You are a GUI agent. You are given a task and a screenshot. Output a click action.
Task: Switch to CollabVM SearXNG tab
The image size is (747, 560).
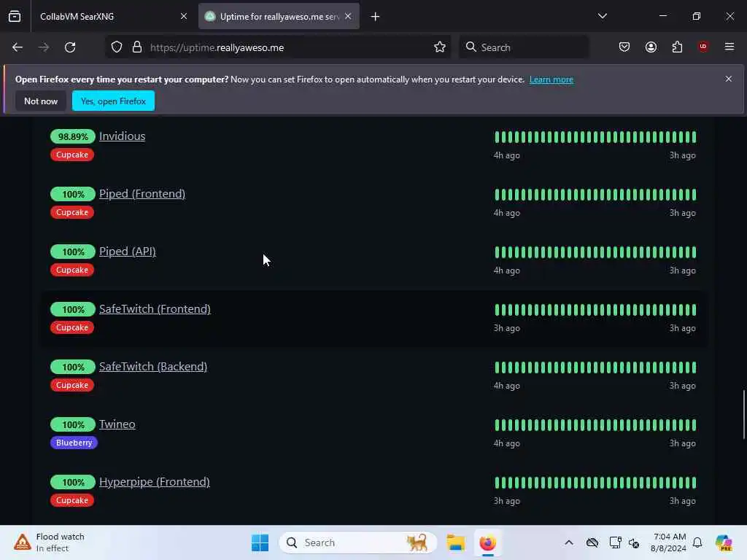[113, 16]
